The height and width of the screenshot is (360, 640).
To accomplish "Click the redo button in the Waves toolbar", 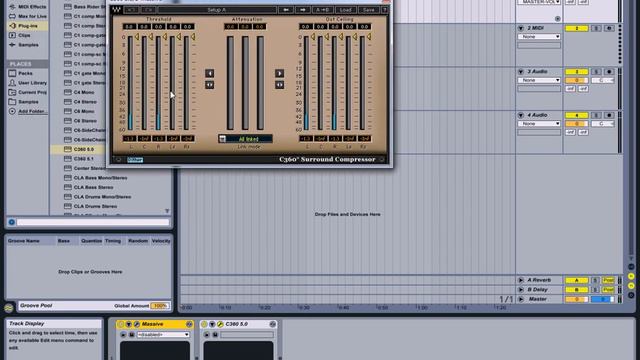I will tap(149, 9).
